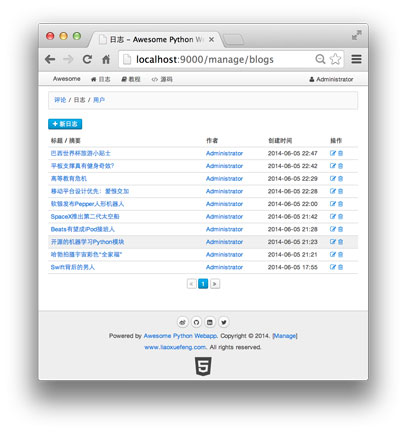Close the 日志 browser tab
Image resolution: width=406 pixels, height=433 pixels.
211,40
